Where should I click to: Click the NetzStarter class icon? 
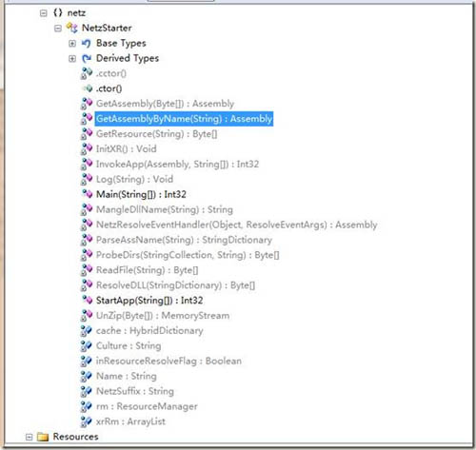tap(72, 28)
